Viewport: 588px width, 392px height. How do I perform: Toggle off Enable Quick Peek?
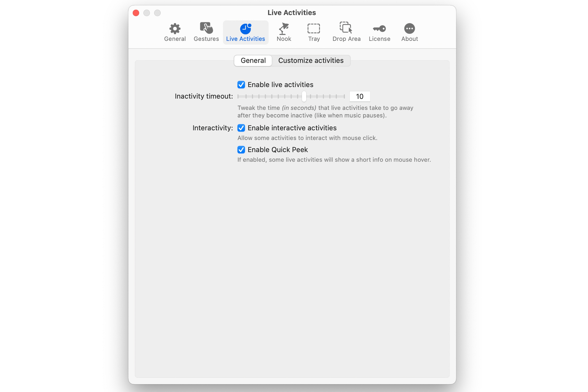pyautogui.click(x=241, y=149)
